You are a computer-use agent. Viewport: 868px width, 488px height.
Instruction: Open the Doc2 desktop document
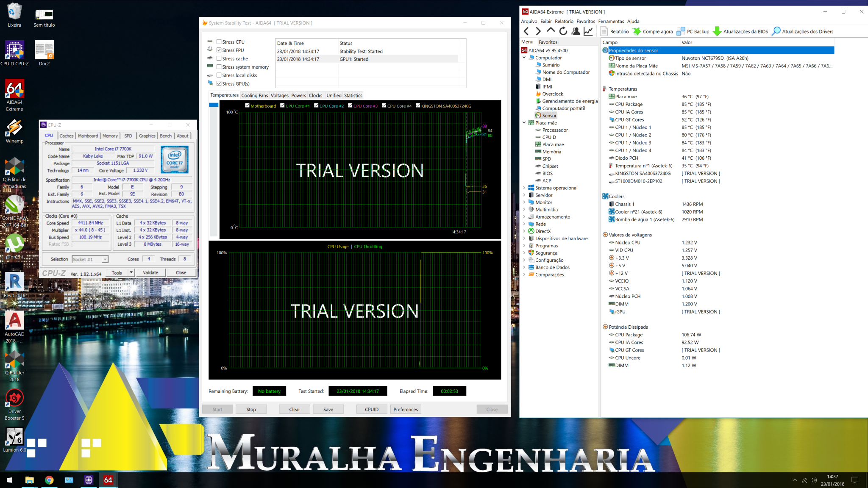44,53
